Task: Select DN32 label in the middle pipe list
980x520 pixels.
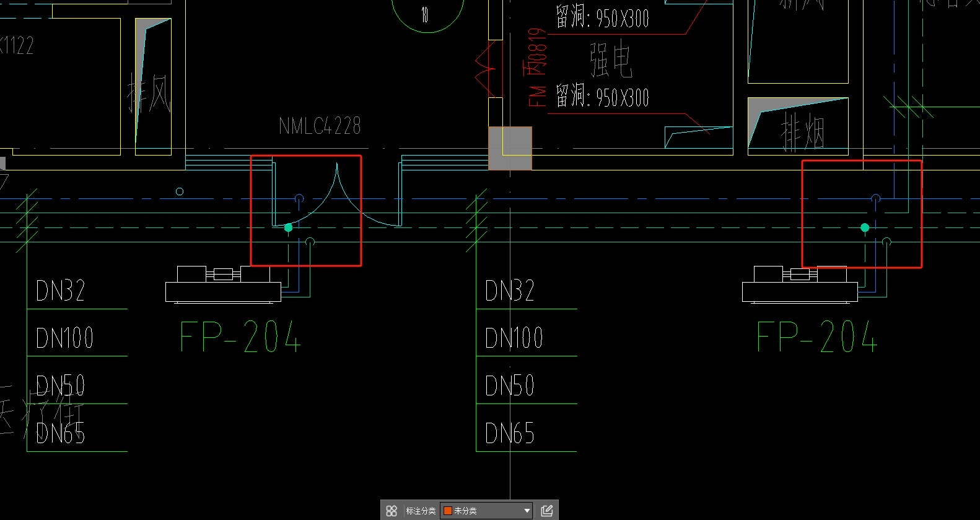Action: (509, 290)
